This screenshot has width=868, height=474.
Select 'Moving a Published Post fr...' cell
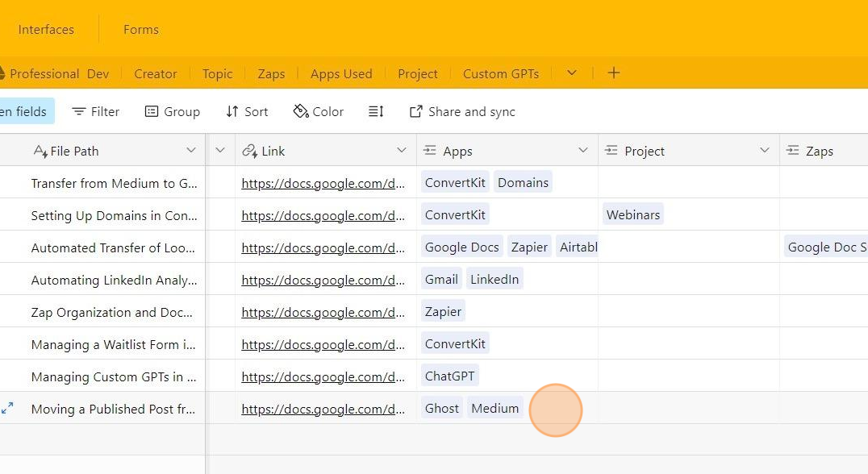point(114,409)
